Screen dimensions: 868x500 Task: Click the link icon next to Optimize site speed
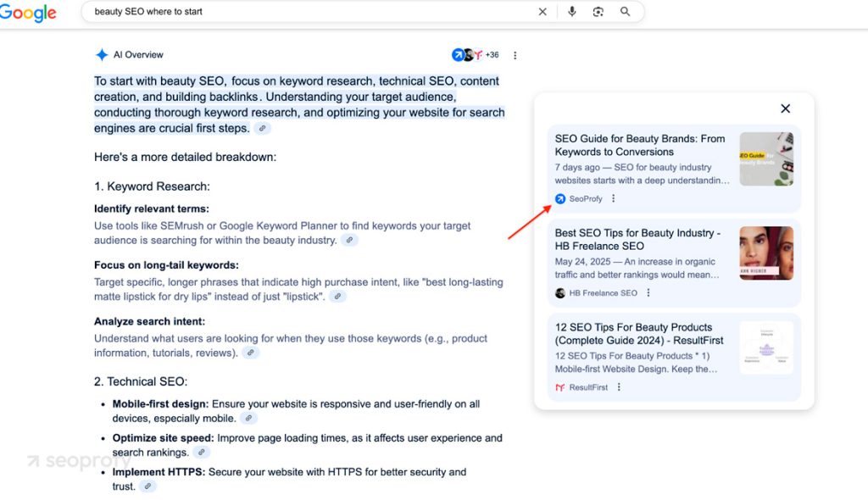tap(202, 452)
